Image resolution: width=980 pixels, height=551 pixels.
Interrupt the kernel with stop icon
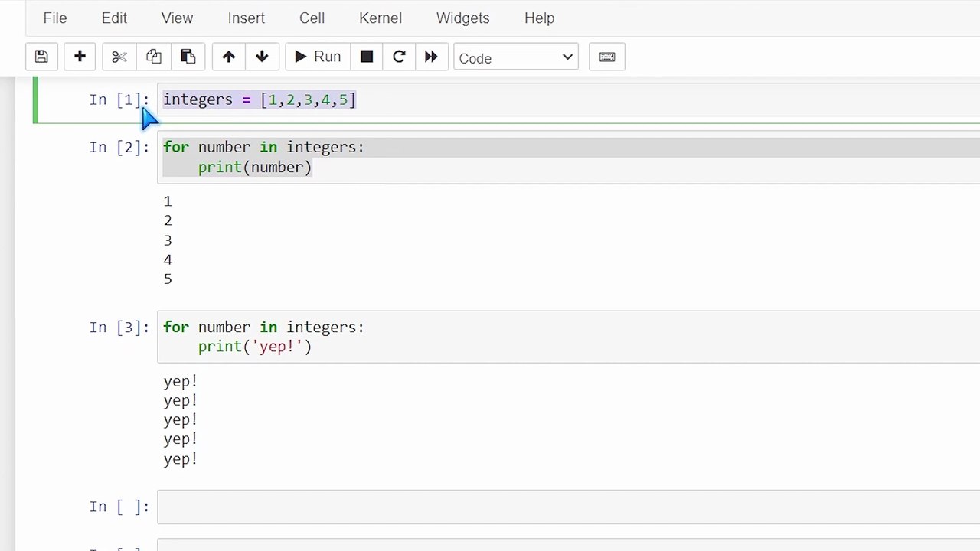pos(367,57)
